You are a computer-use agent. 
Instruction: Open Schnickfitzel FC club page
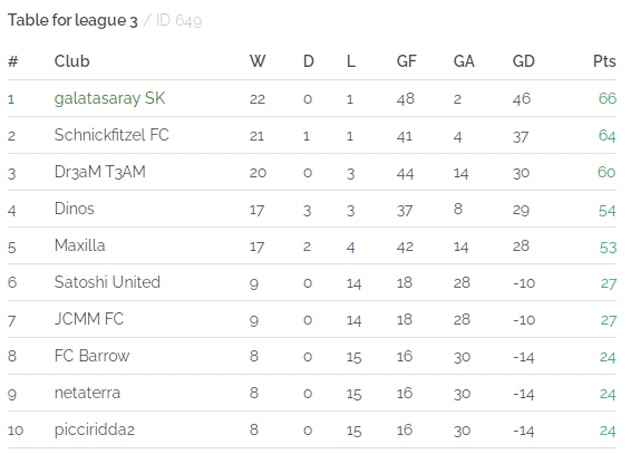[x=111, y=135]
